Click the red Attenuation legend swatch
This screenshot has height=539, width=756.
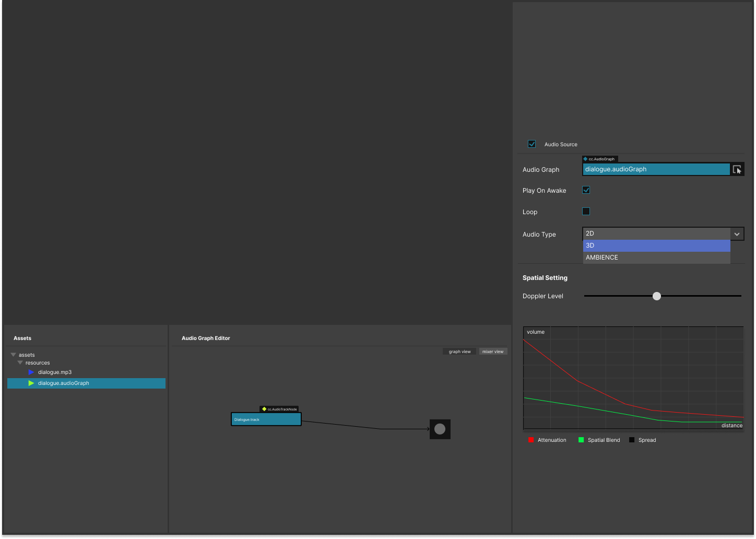530,440
